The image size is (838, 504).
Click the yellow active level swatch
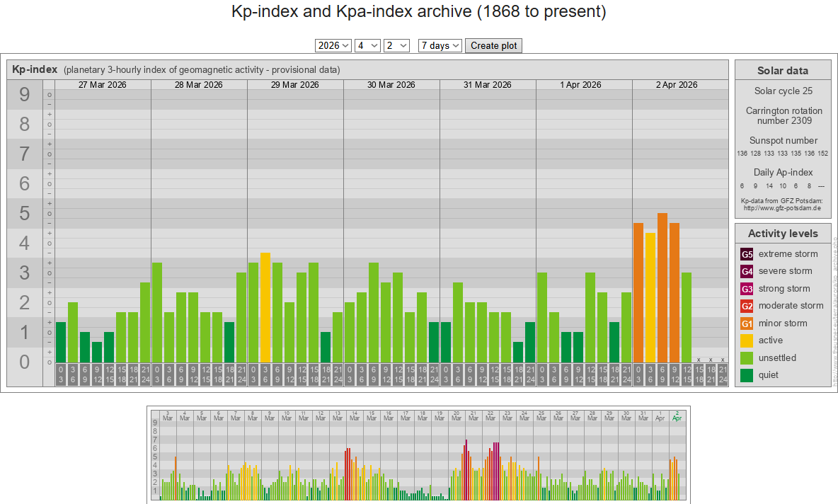pyautogui.click(x=747, y=340)
